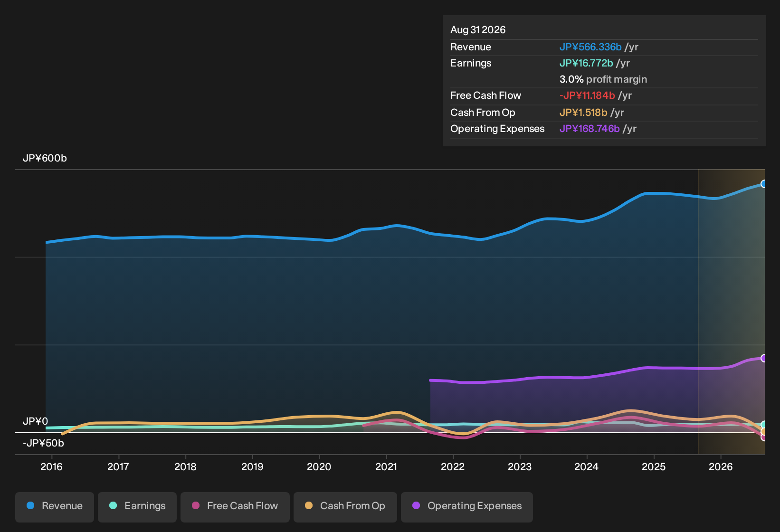This screenshot has height=532, width=780.
Task: Toggle the Revenue series in the legend
Action: (55, 506)
